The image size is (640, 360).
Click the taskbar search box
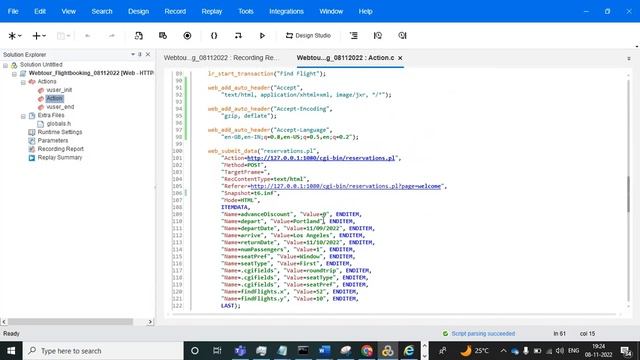tap(103, 351)
